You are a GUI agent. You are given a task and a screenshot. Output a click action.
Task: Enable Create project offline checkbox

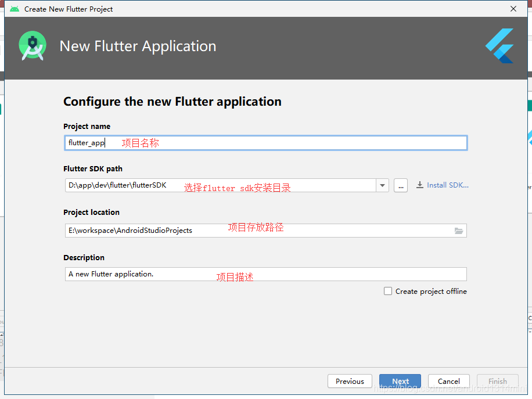pos(388,291)
